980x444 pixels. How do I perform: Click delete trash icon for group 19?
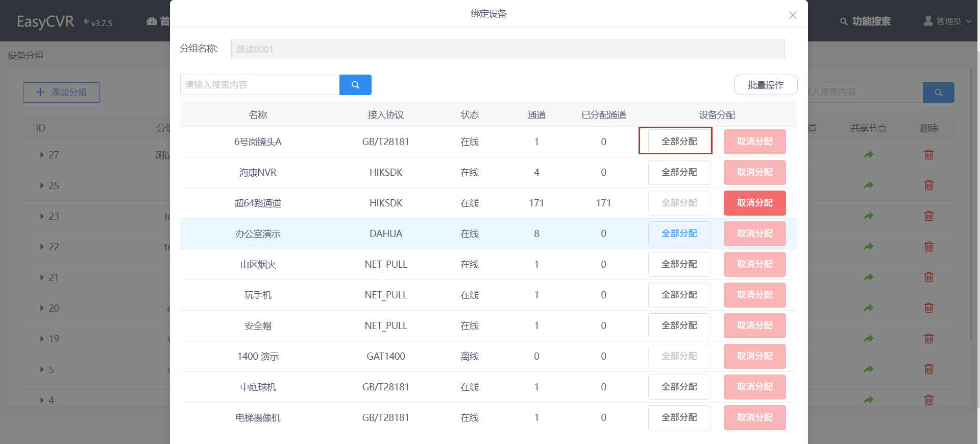tap(928, 339)
